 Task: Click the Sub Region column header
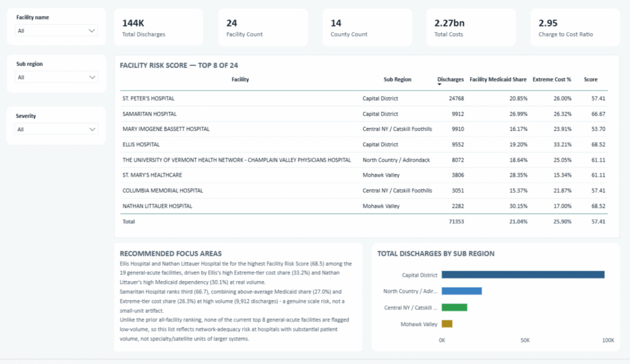tap(397, 79)
